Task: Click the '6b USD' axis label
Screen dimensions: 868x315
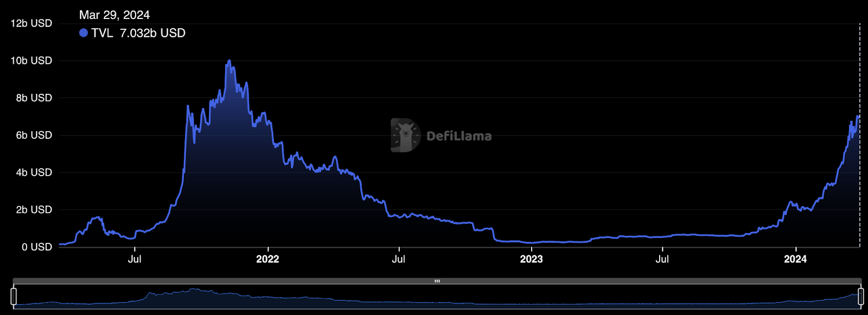Action: (34, 136)
